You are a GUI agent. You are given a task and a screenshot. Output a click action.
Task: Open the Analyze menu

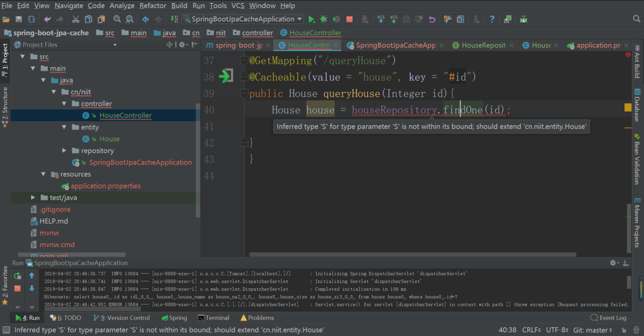(x=122, y=6)
